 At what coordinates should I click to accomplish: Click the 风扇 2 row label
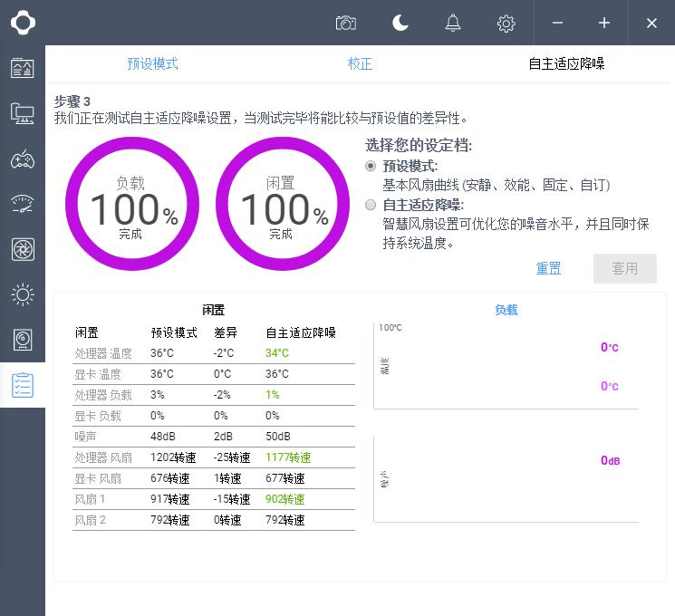90,520
